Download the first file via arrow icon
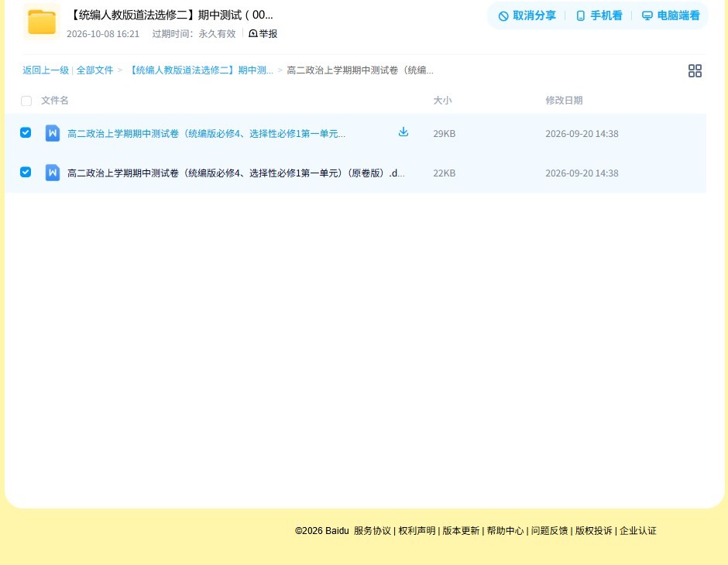The image size is (728, 565). click(x=403, y=132)
